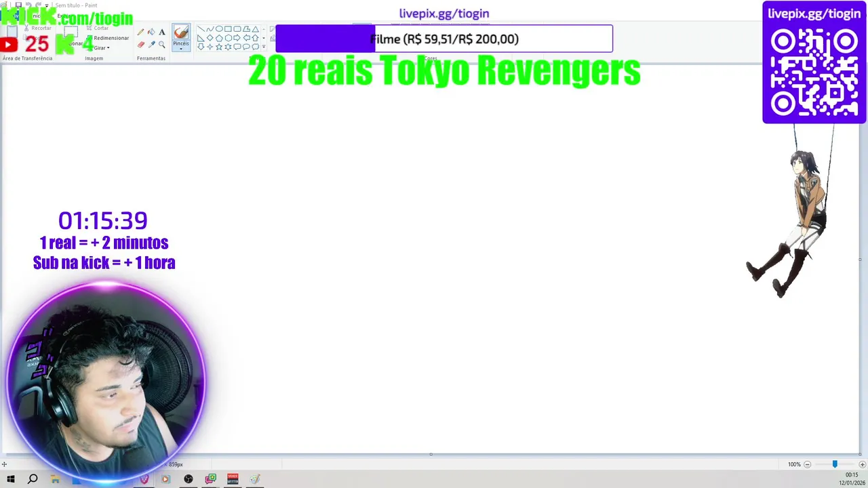Choose the Right triangle shape

click(201, 38)
